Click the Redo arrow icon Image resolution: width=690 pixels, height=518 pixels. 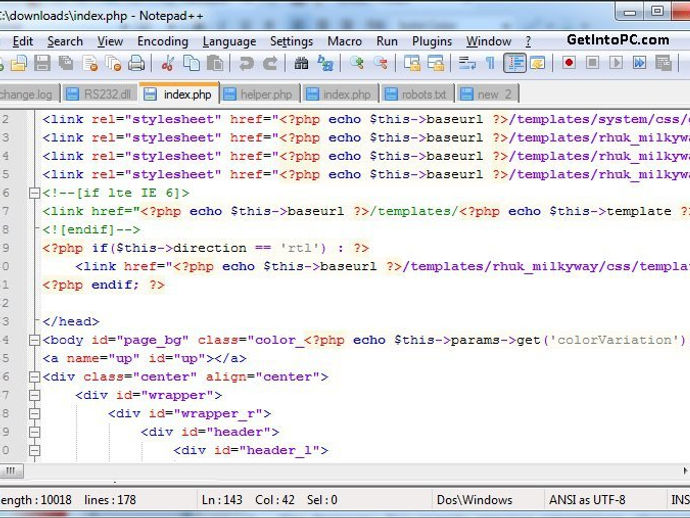coord(270,63)
